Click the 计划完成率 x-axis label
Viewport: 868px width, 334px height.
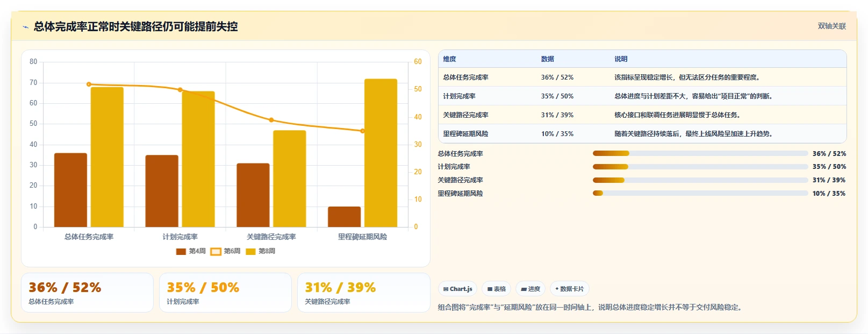tap(180, 237)
